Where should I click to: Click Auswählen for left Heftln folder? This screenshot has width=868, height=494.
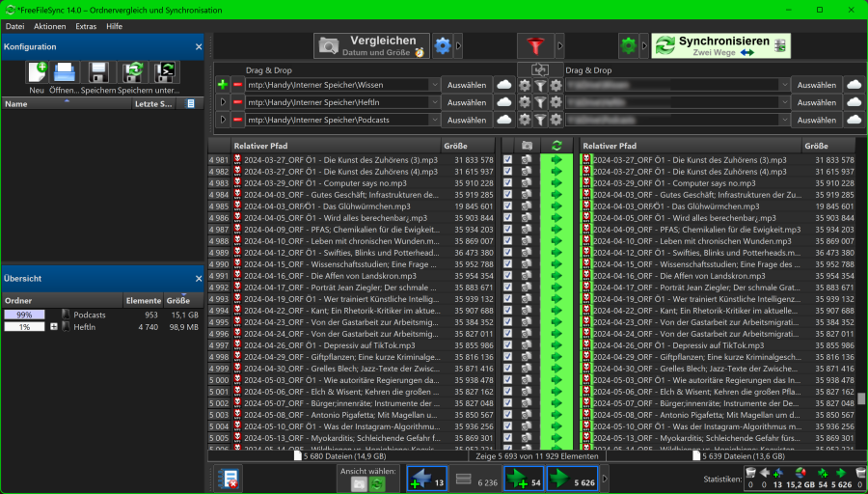(x=467, y=102)
